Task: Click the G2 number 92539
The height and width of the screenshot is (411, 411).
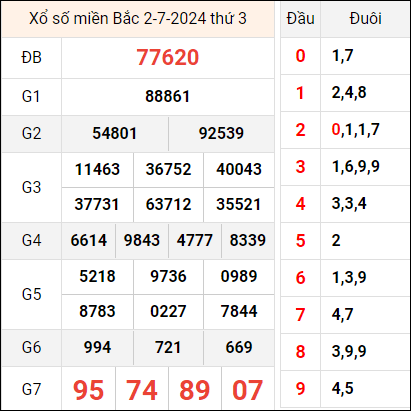Action: 221,133
